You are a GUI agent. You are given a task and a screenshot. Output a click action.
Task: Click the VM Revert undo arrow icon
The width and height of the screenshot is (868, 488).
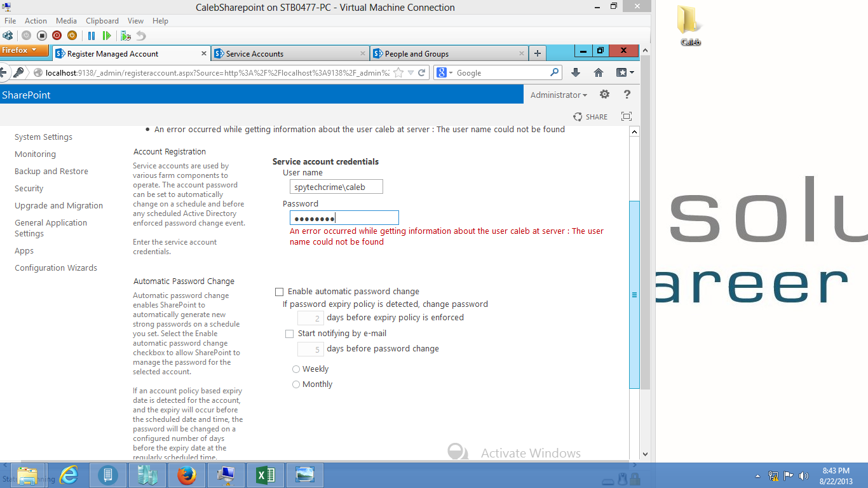tap(141, 36)
